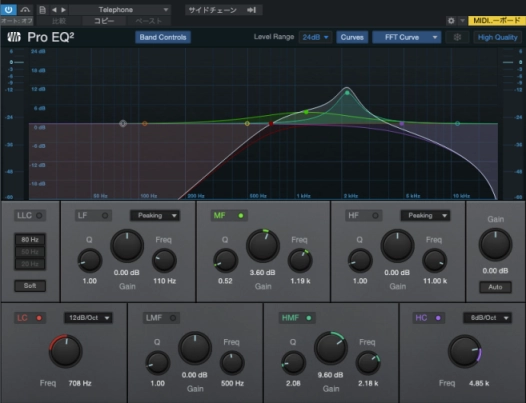Click the ペースト (paste) button
The image size is (526, 403).
149,21
